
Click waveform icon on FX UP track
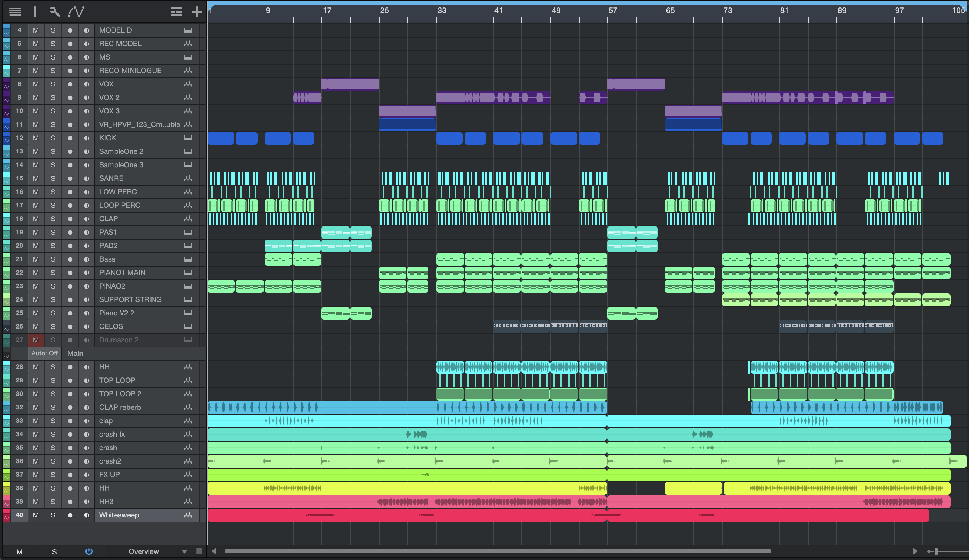click(188, 475)
